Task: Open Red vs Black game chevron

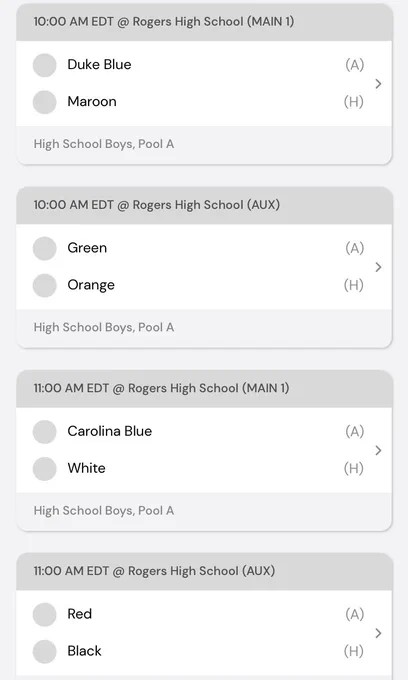Action: tap(379, 633)
